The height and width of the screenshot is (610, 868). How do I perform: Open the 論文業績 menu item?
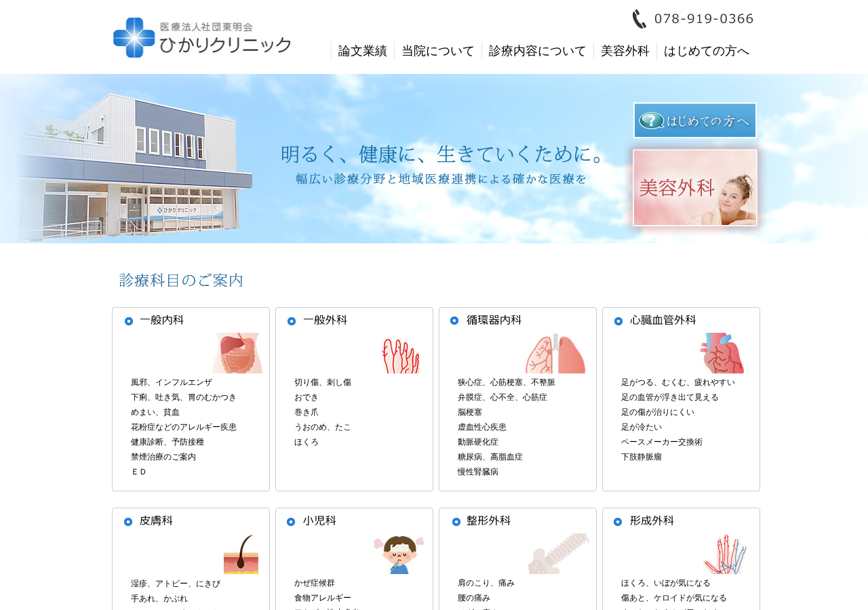point(363,51)
